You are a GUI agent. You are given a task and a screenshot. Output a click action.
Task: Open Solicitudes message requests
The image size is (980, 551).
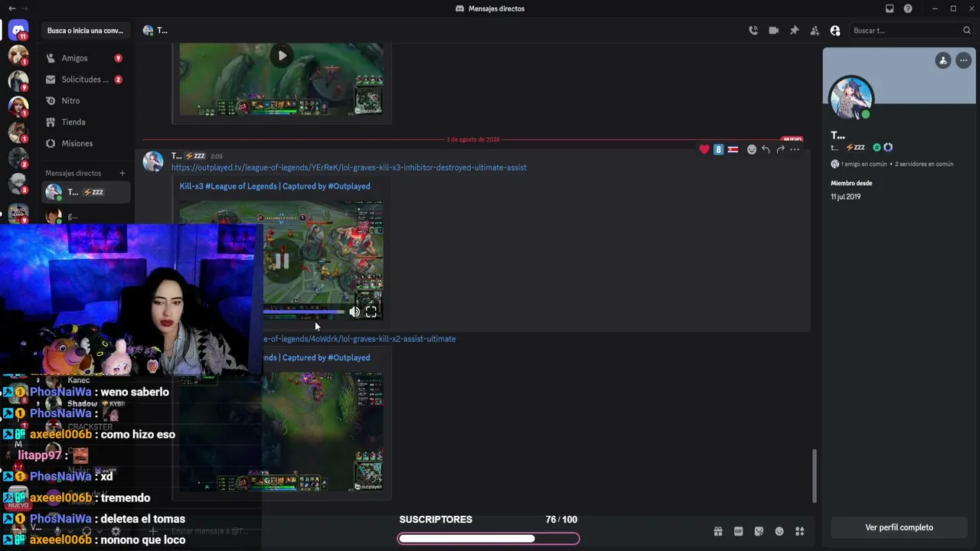click(x=84, y=80)
